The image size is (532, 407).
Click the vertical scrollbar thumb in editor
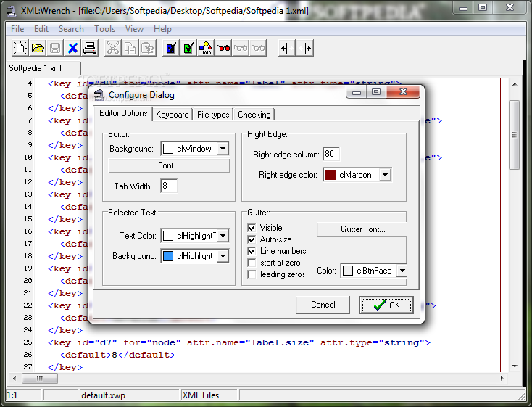coord(515,134)
